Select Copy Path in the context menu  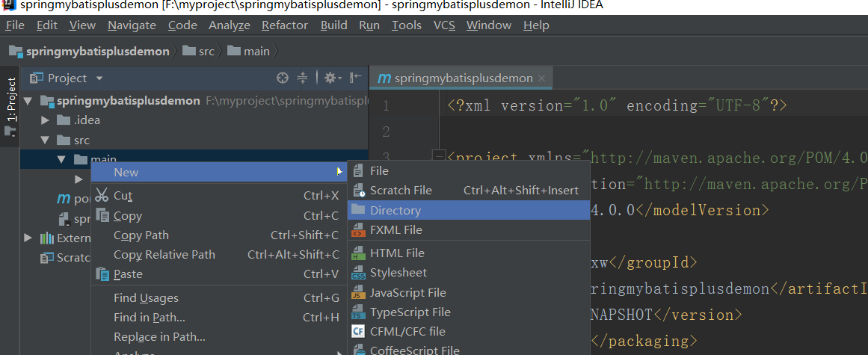coord(141,235)
